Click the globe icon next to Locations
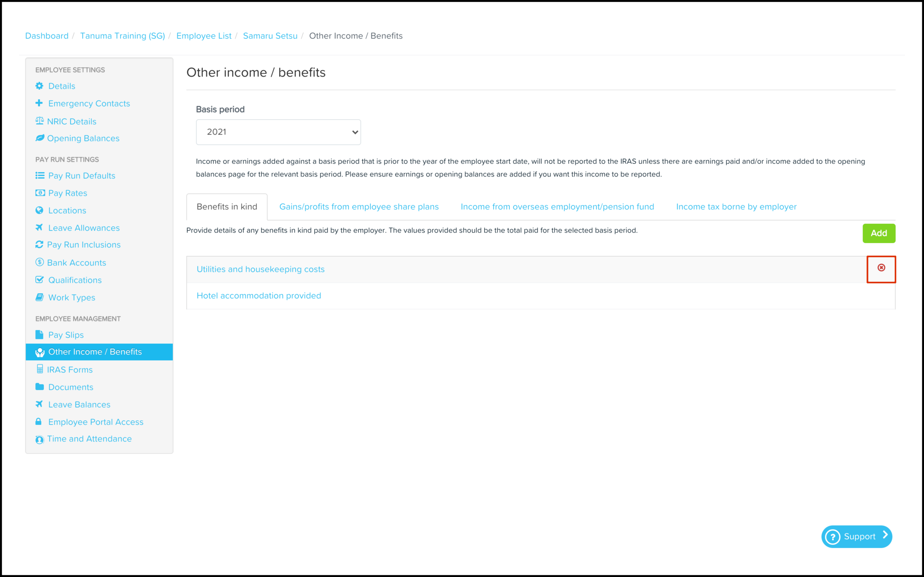Image resolution: width=924 pixels, height=577 pixels. [39, 210]
